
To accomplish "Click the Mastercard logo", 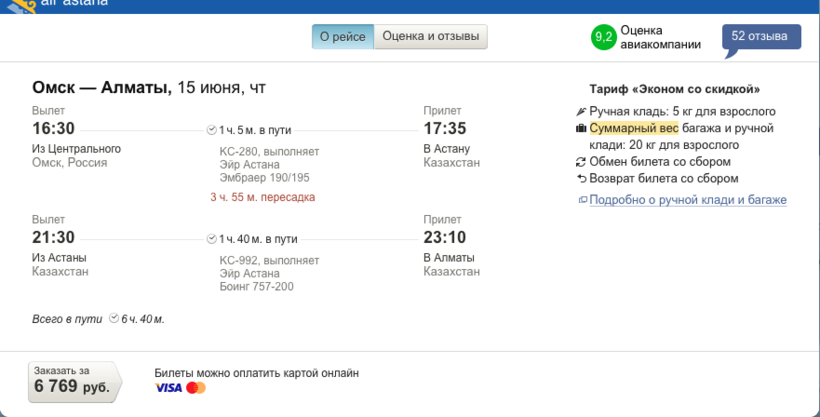I will pos(196,388).
